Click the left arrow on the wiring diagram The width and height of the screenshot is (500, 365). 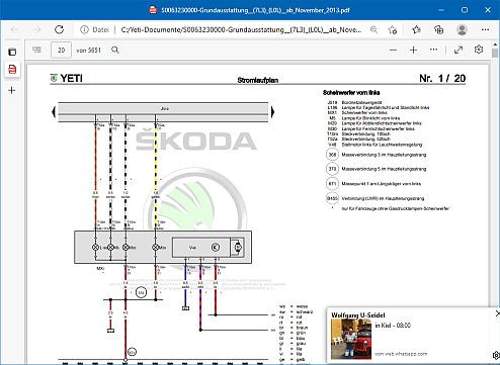pos(54,111)
